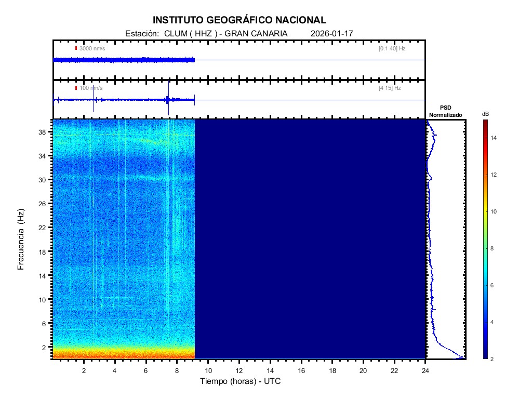Click the [4 15] Hz filter label

[x=390, y=88]
